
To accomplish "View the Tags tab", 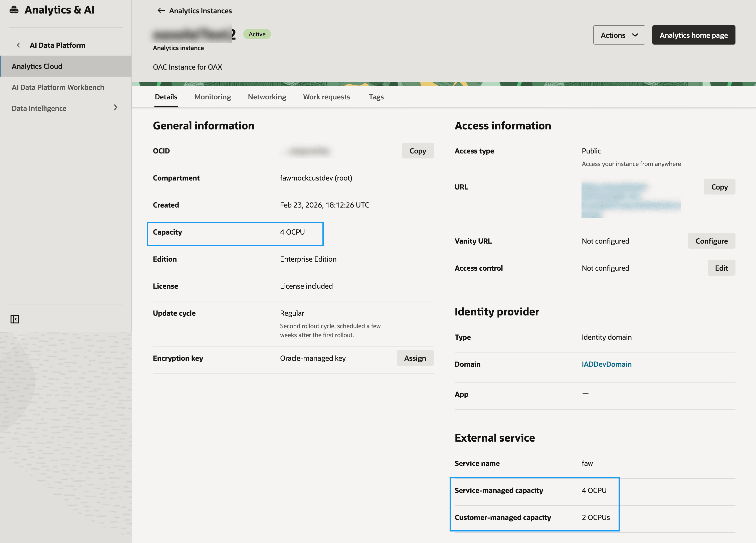I will coord(376,97).
